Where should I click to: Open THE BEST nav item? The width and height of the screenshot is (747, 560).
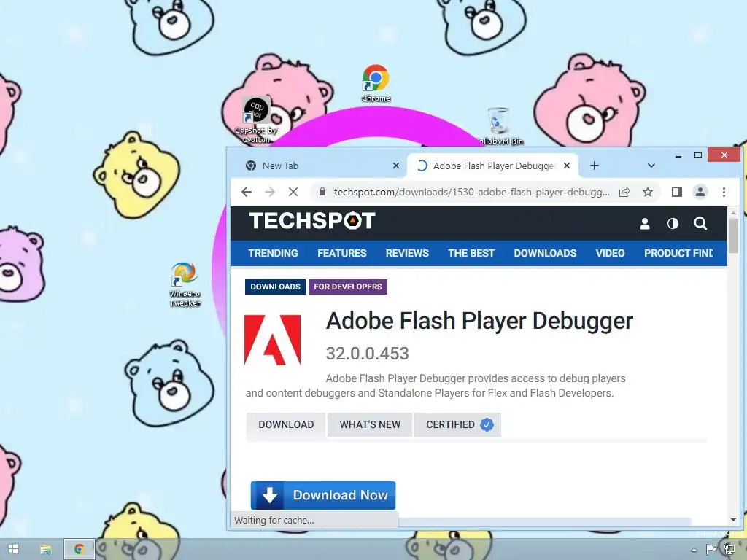click(471, 253)
